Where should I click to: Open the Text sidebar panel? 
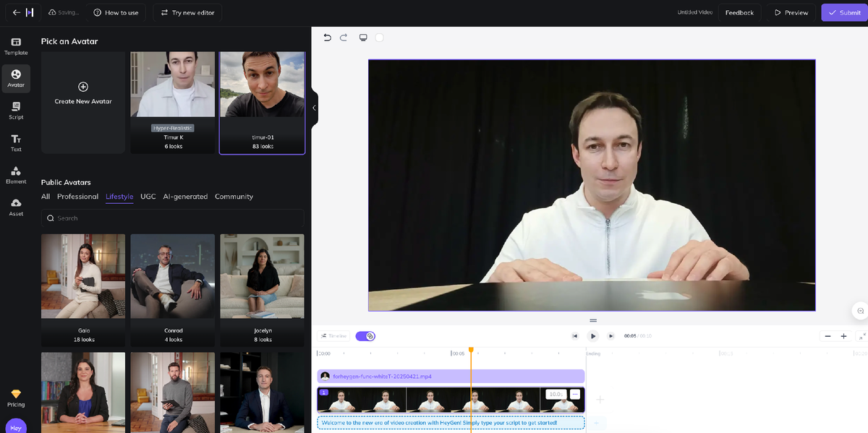click(x=16, y=143)
